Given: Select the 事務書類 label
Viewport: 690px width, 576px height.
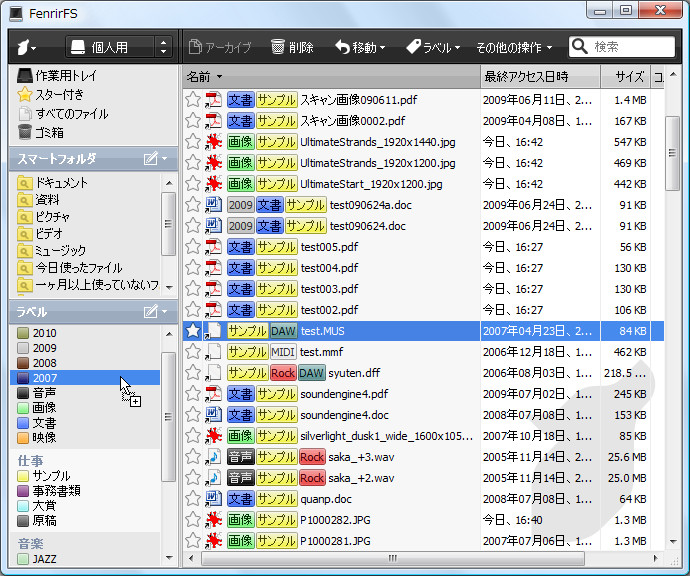Looking at the screenshot, I should (x=49, y=490).
